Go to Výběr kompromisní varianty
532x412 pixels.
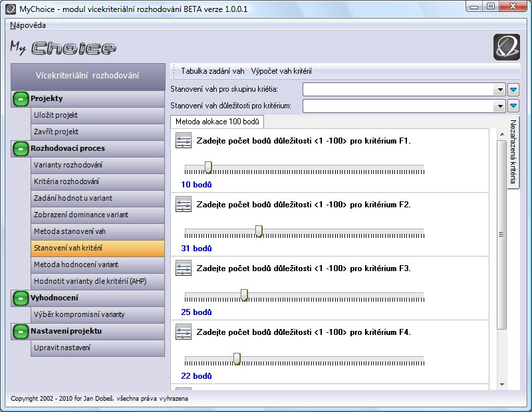click(98, 314)
